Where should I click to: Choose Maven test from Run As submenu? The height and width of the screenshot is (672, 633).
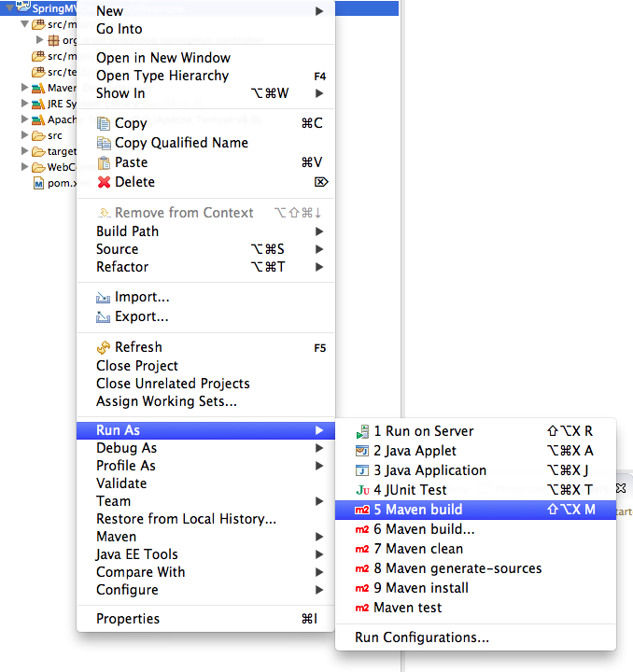pyautogui.click(x=407, y=608)
